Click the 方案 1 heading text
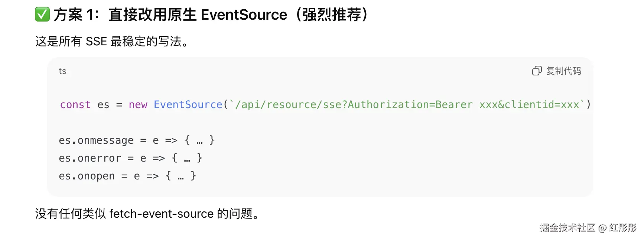Image resolution: width=644 pixels, height=240 pixels. pos(76,15)
